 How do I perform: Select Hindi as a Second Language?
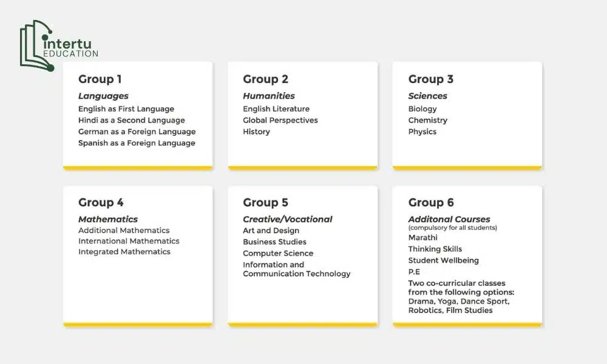tap(131, 120)
